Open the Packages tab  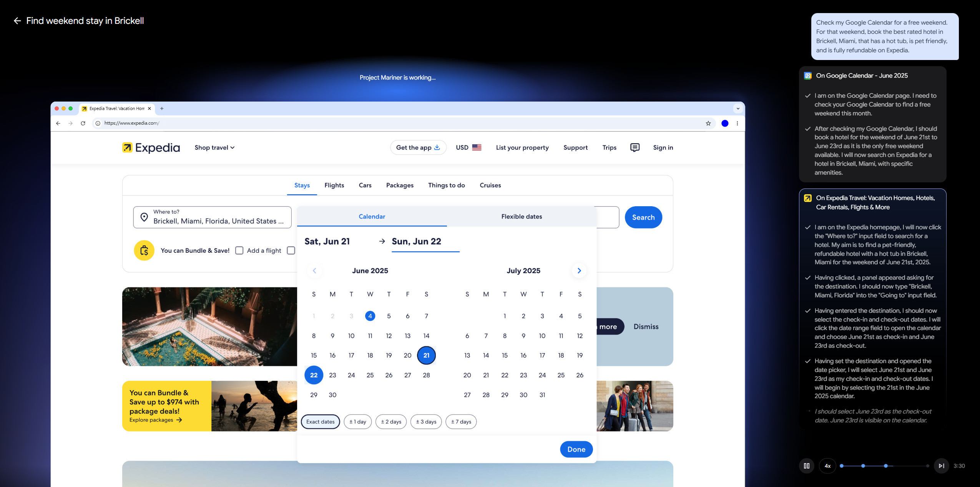pyautogui.click(x=400, y=185)
